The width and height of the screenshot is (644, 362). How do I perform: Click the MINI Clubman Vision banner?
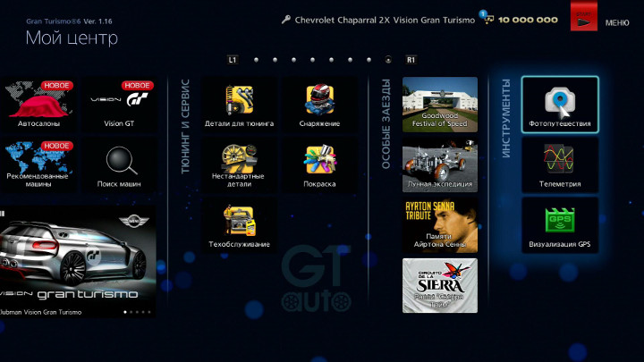pyautogui.click(x=76, y=261)
